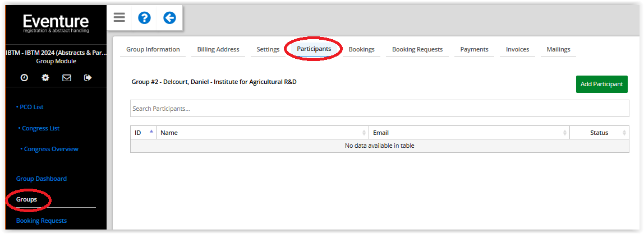644x234 pixels.
Task: Sort table by Email column arrows
Action: (565, 133)
